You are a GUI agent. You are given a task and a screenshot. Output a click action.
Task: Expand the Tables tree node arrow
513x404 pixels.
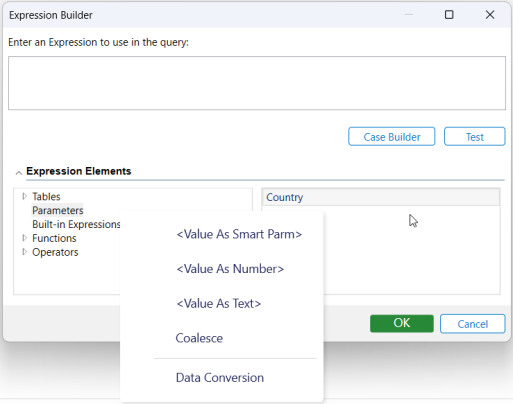(24, 196)
